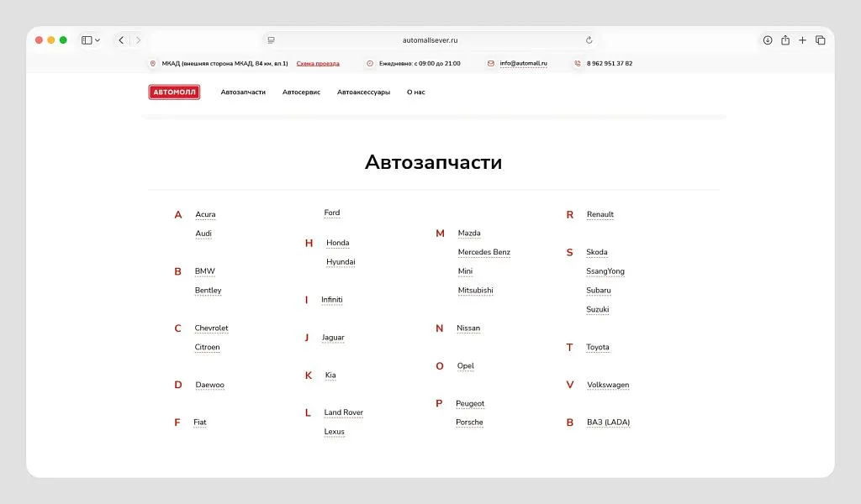Open a new tab with plus icon

(802, 40)
